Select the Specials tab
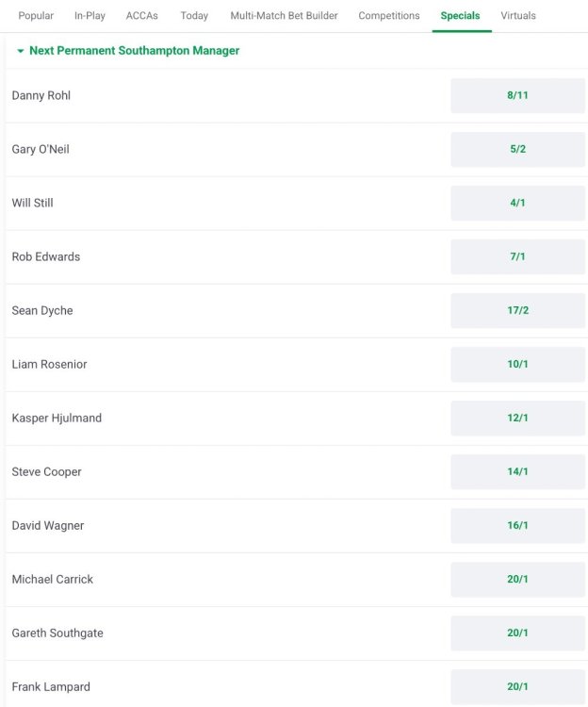This screenshot has height=707, width=588. point(460,16)
